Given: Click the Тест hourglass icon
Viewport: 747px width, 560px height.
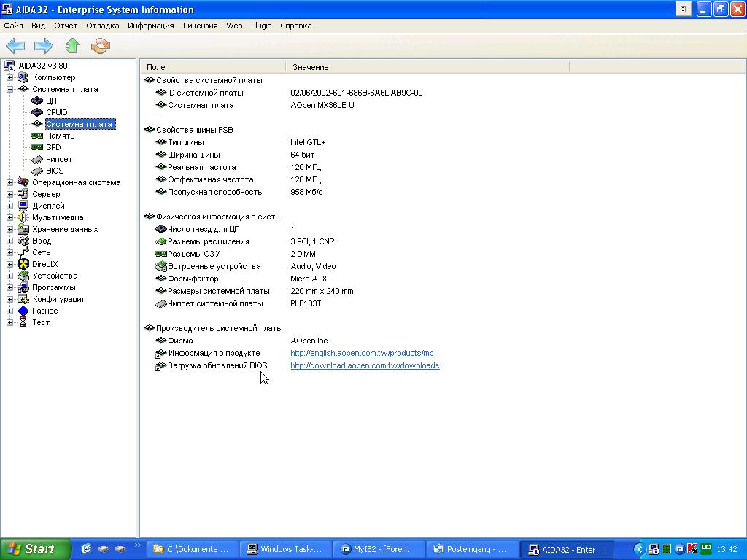Looking at the screenshot, I should click(23, 322).
